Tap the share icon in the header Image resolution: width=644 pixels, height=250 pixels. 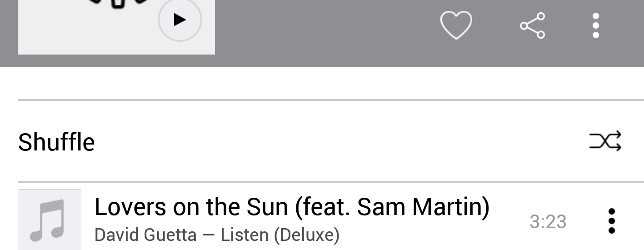[532, 25]
